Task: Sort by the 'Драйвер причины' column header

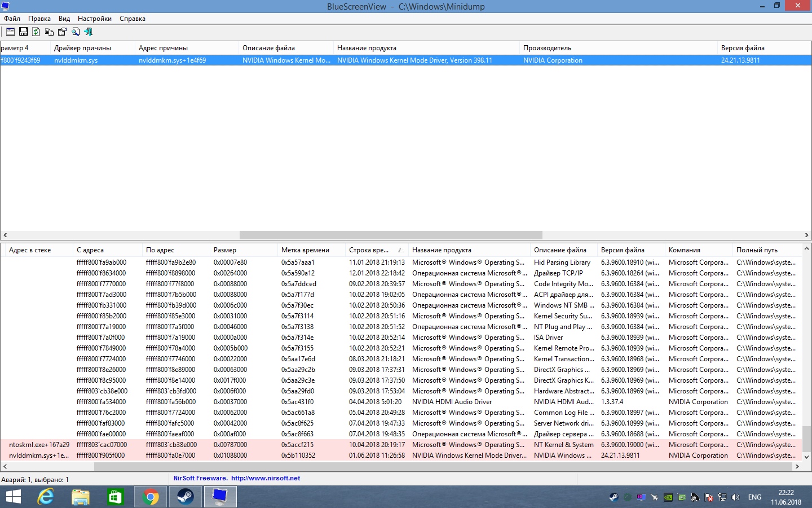Action: (x=92, y=48)
